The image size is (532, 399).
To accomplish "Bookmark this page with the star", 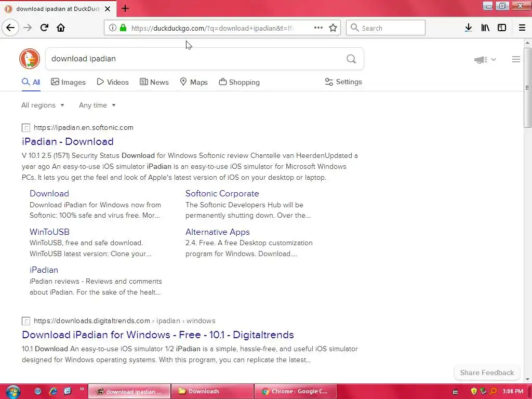I will tap(333, 28).
